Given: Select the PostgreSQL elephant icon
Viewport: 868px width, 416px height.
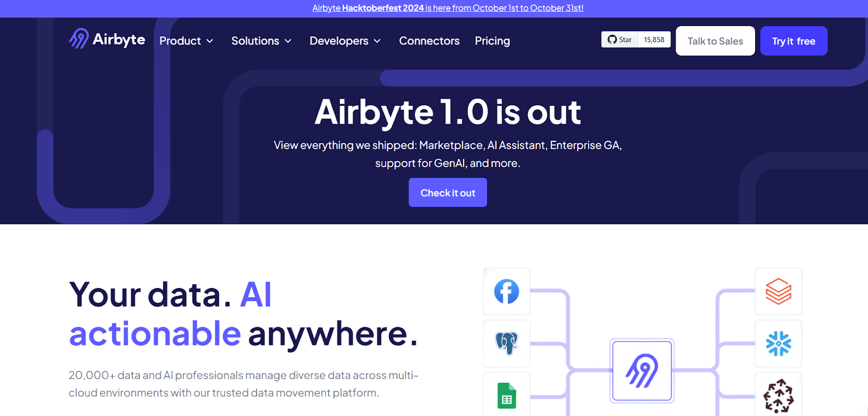Looking at the screenshot, I should (507, 343).
